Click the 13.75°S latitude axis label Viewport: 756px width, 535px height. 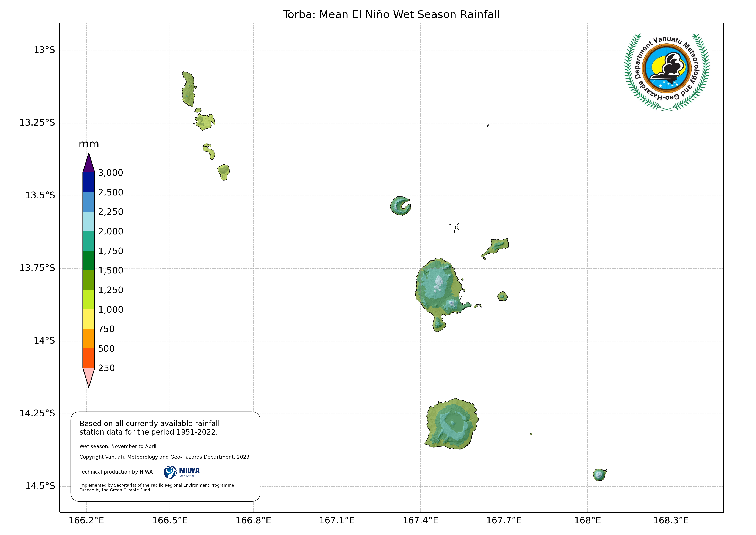37,268
